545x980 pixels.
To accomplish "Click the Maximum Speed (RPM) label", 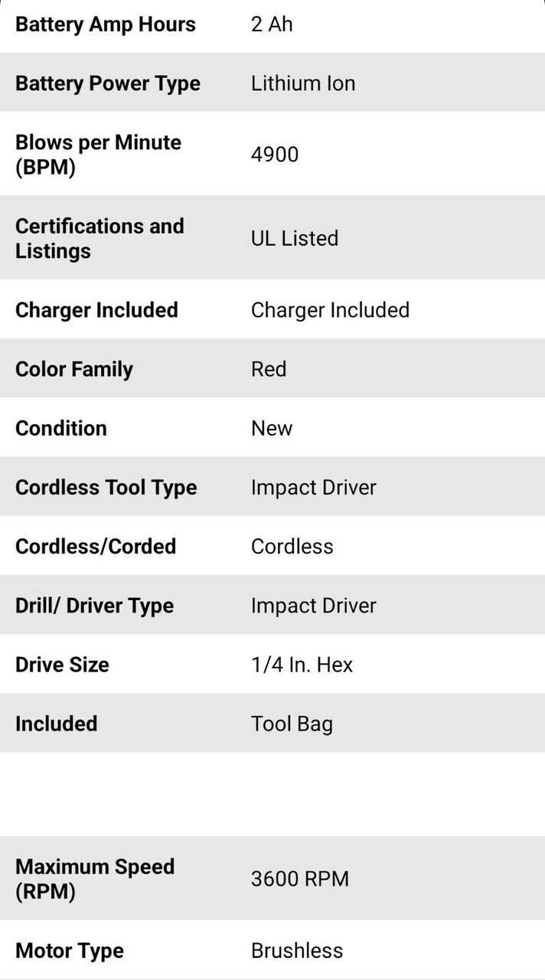I will click(95, 879).
